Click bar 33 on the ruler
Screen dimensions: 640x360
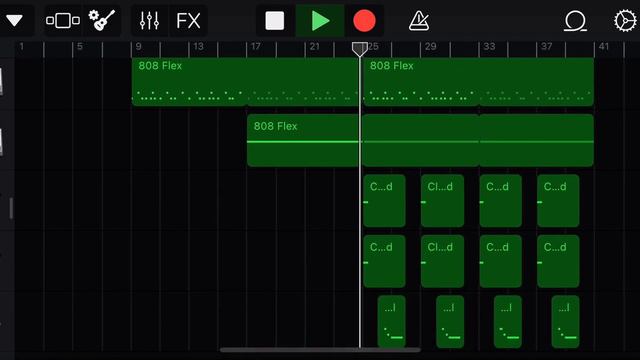pos(489,47)
